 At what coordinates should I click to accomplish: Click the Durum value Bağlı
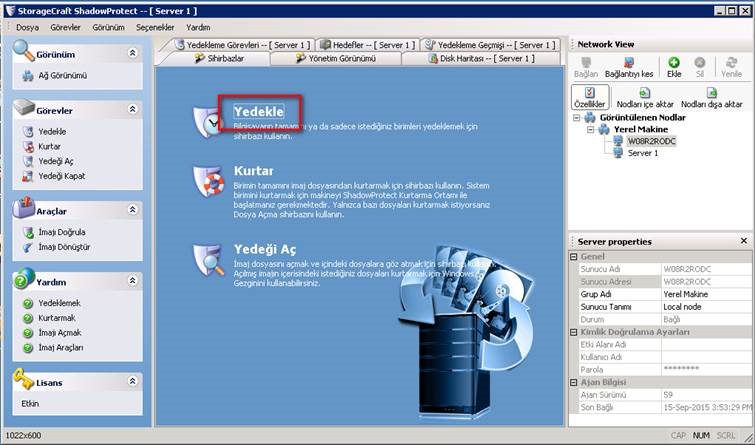click(706, 319)
